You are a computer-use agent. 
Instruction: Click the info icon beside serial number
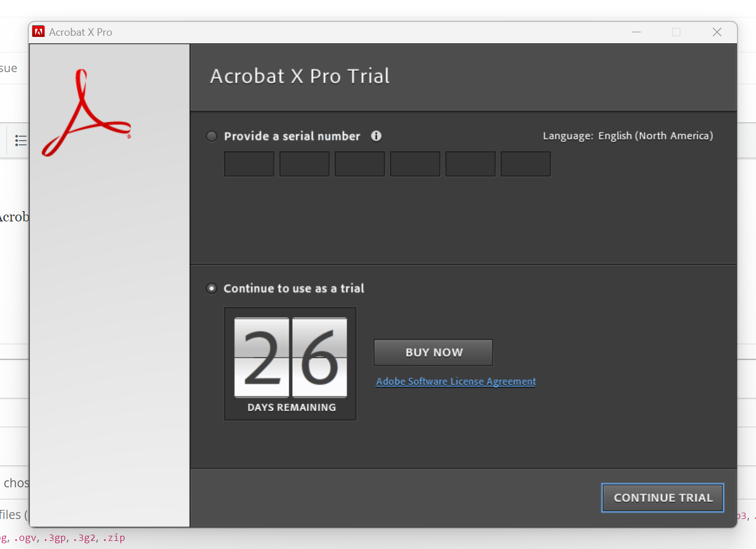[376, 136]
